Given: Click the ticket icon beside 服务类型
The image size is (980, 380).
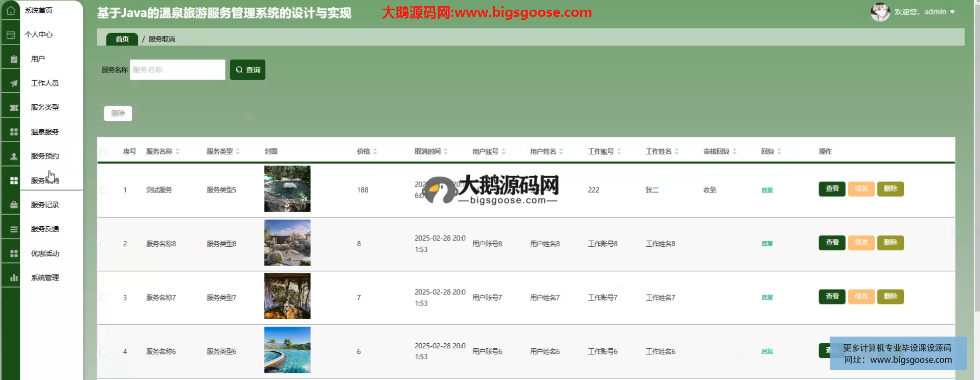Looking at the screenshot, I should coord(14,108).
